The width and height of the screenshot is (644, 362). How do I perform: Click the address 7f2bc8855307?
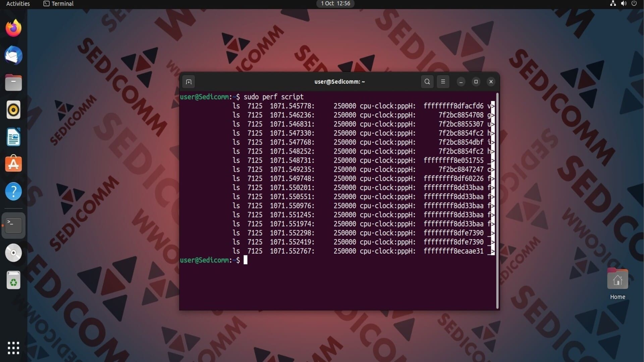point(461,124)
